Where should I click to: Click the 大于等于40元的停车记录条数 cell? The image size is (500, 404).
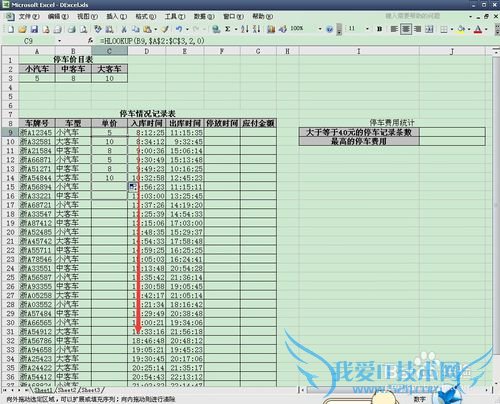[359, 132]
